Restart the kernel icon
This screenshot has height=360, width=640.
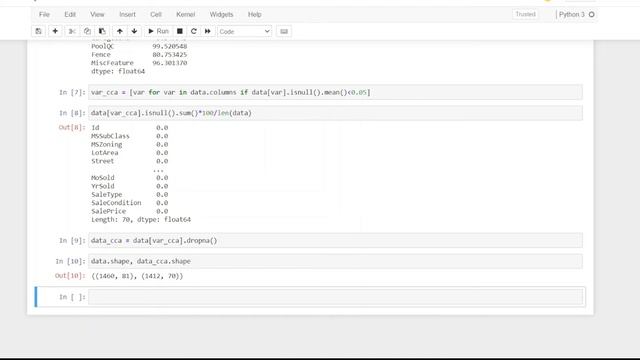tap(194, 31)
